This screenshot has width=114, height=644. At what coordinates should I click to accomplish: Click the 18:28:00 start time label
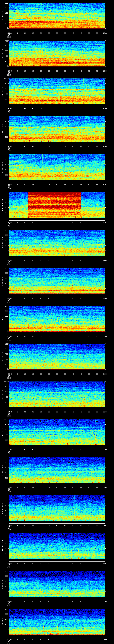[x=9, y=564]
